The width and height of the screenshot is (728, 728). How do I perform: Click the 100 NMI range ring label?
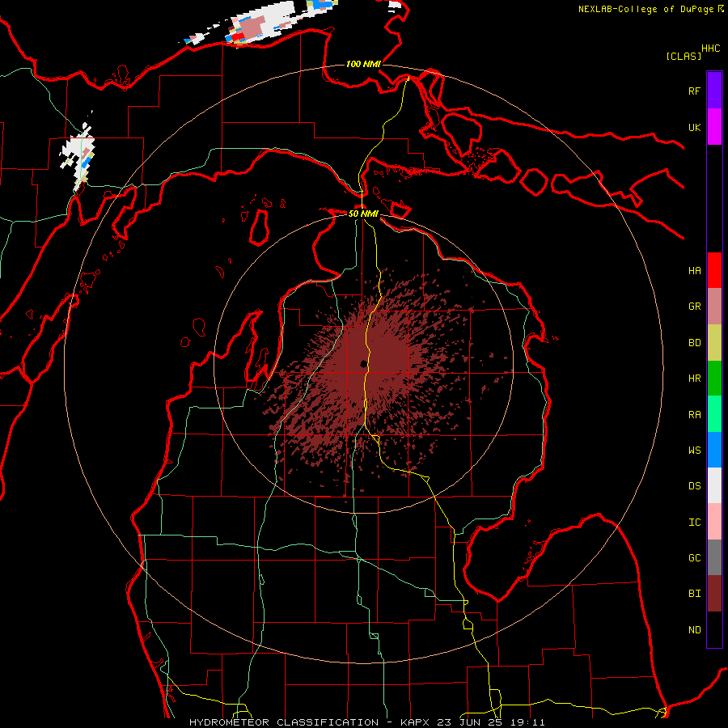[363, 64]
